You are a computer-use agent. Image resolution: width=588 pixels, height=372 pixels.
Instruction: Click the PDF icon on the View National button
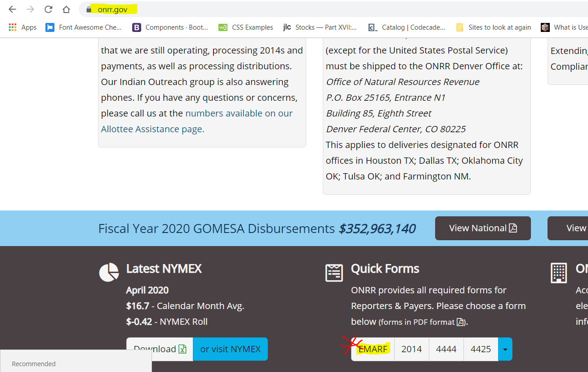(x=513, y=228)
